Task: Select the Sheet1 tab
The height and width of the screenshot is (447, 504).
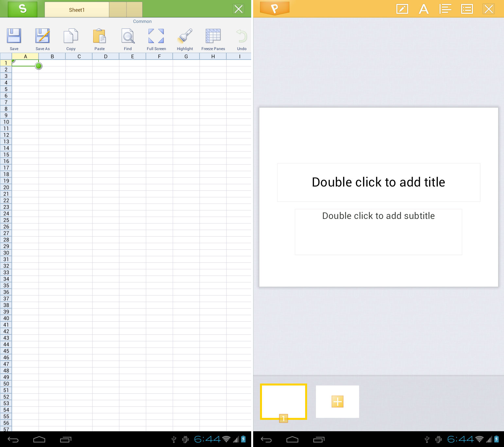Action: click(x=77, y=10)
